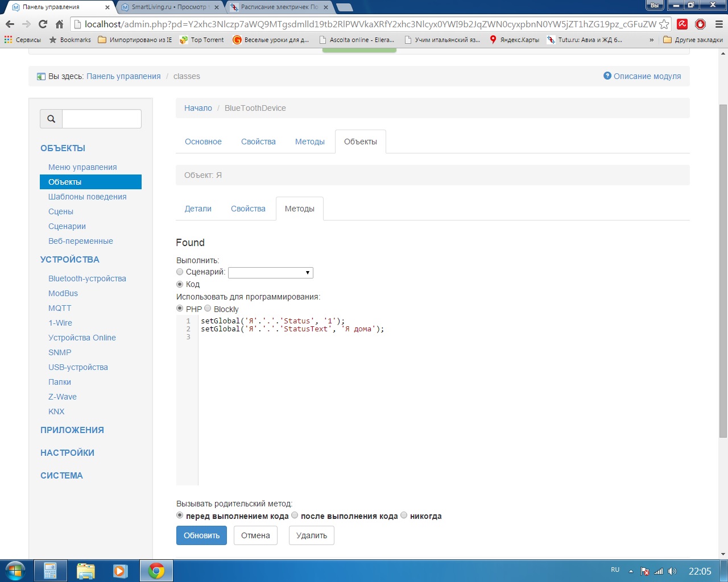Screen dimensions: 728x582
Task: Choose никогда for parent method call
Action: pyautogui.click(x=404, y=516)
